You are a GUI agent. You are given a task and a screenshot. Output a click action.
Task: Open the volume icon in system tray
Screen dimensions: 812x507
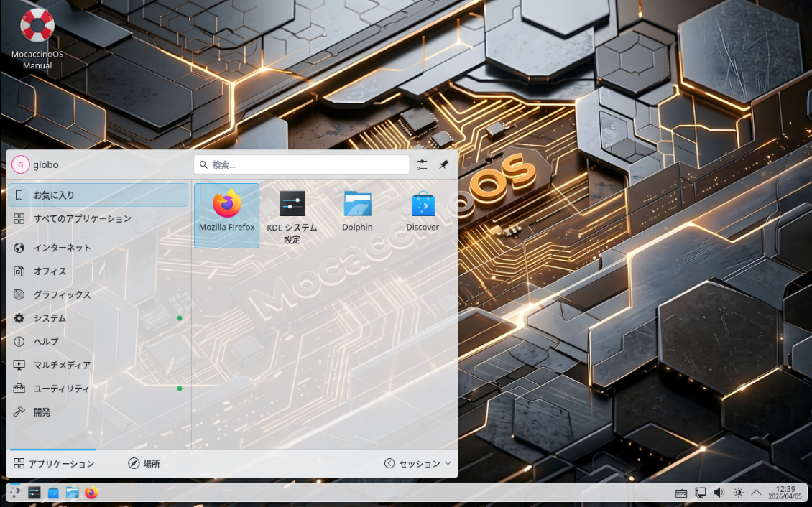[x=719, y=493]
